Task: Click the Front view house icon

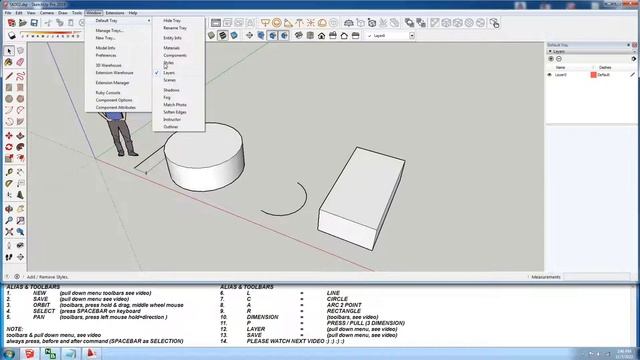Action: point(322,36)
